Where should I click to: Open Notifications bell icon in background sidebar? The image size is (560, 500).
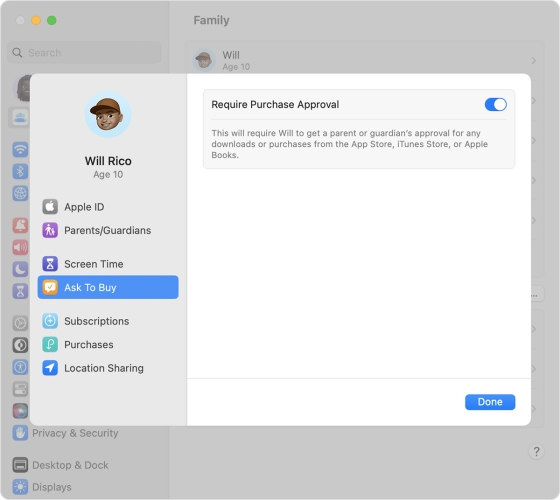tap(20, 225)
